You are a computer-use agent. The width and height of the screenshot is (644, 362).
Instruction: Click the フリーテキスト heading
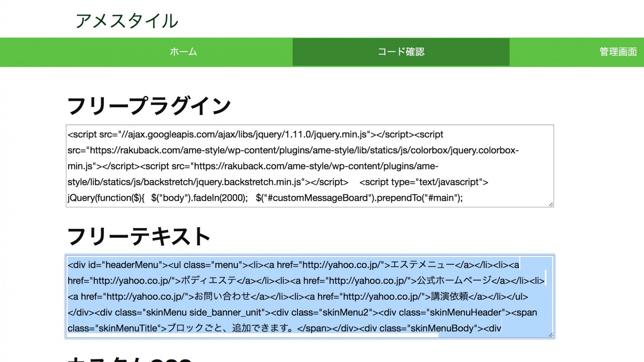(x=139, y=237)
